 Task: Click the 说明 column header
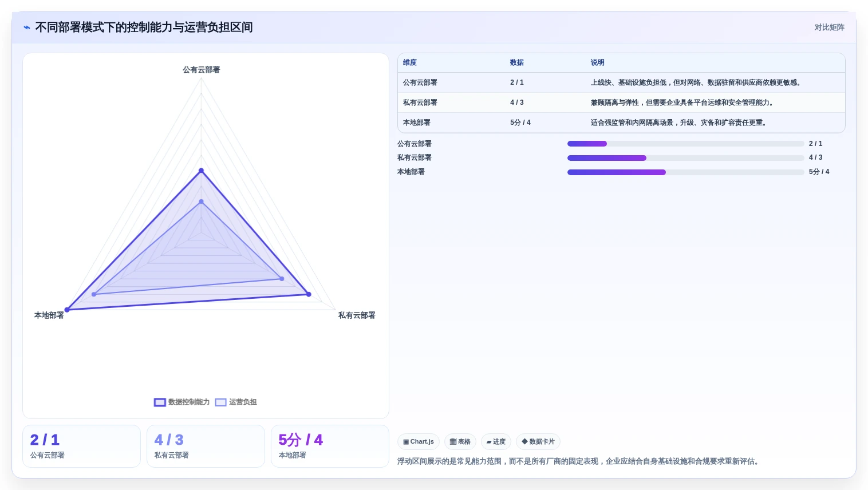598,63
